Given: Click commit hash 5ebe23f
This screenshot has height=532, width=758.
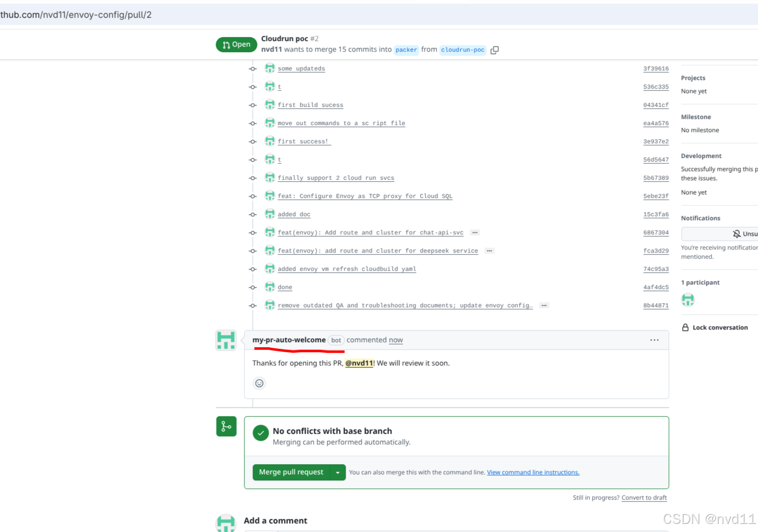Looking at the screenshot, I should (656, 196).
